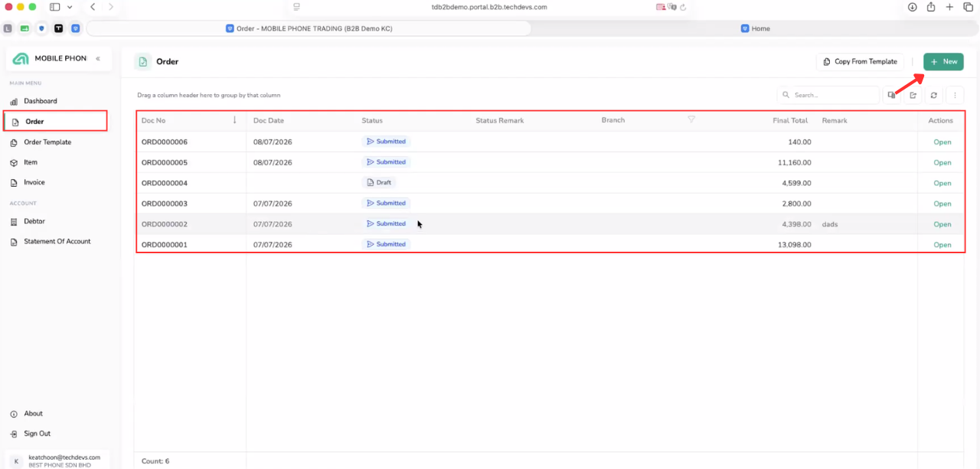
Task: Click the export icon in grid toolbar
Action: click(913, 96)
